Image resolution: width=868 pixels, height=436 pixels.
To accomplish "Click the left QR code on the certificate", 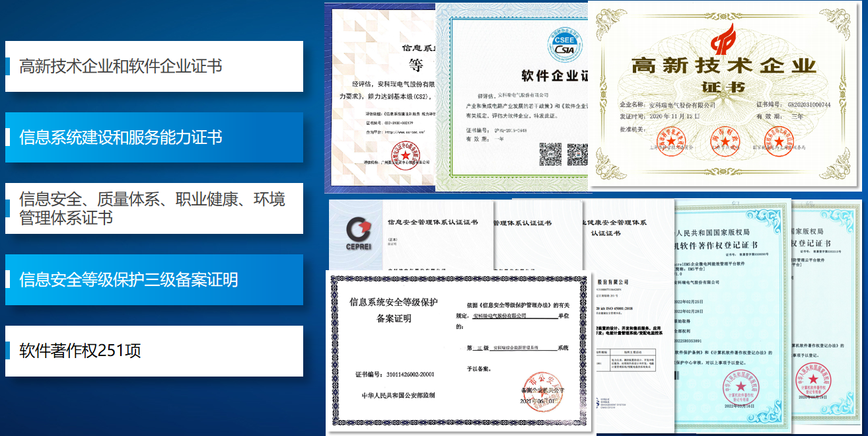I will tap(550, 155).
